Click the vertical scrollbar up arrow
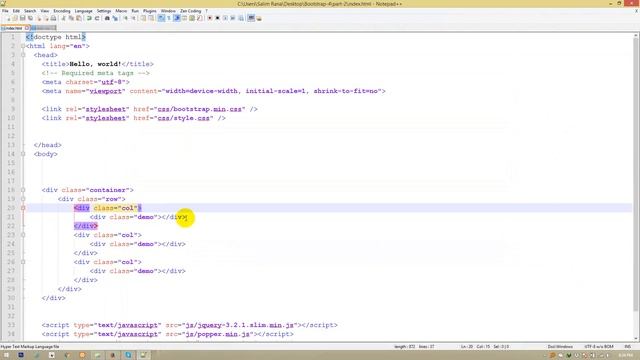This screenshot has height=360, width=640. [636, 36]
